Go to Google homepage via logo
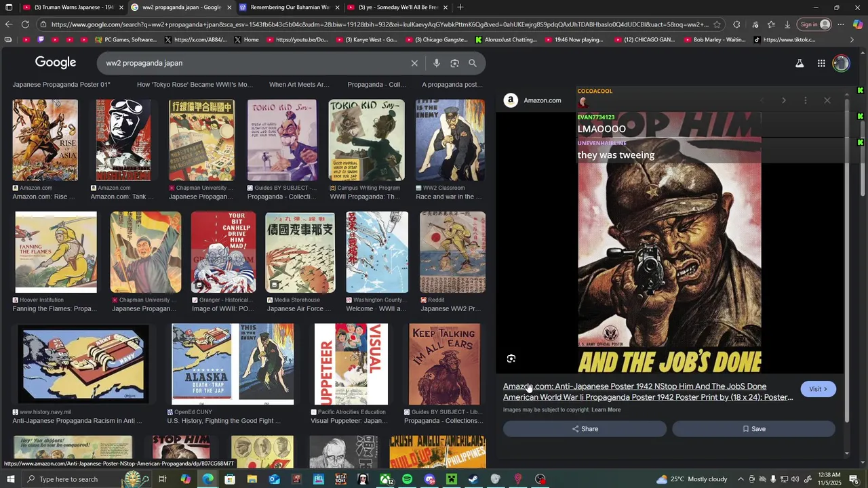The image size is (868, 488). (x=56, y=62)
